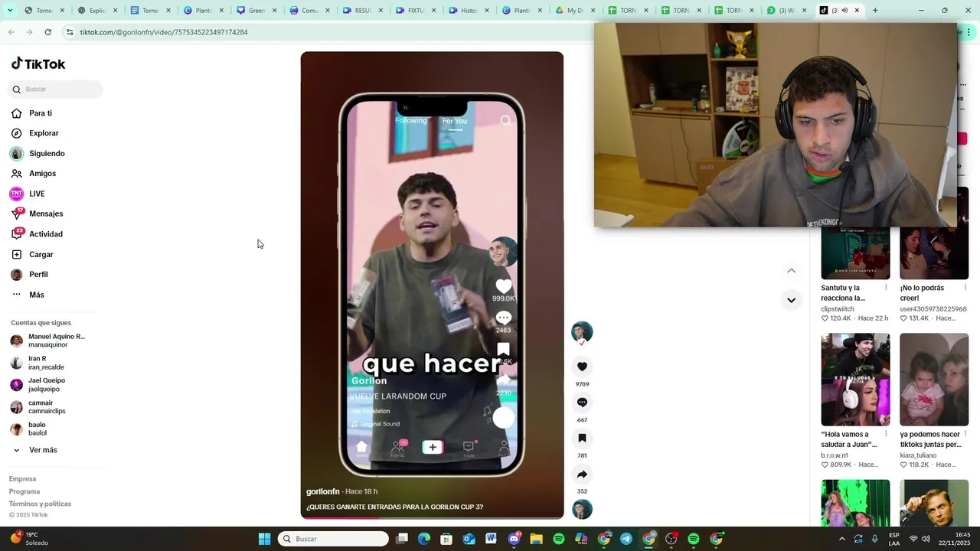Go back in browser history
Viewport: 980px width, 551px height.
point(11,32)
